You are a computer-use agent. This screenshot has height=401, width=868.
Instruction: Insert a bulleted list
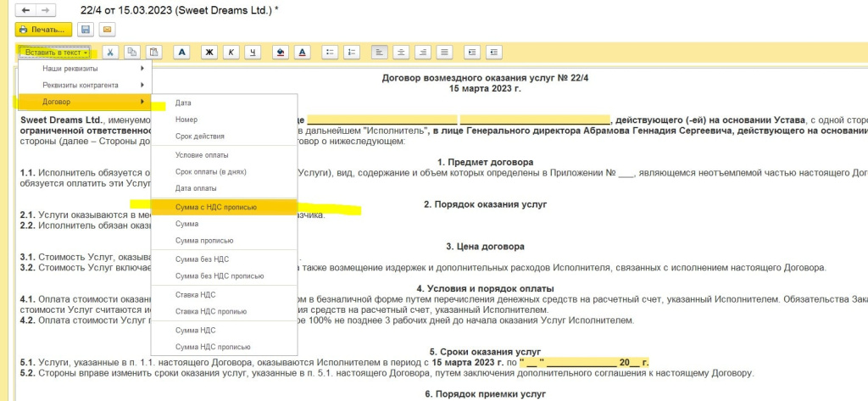tap(330, 52)
